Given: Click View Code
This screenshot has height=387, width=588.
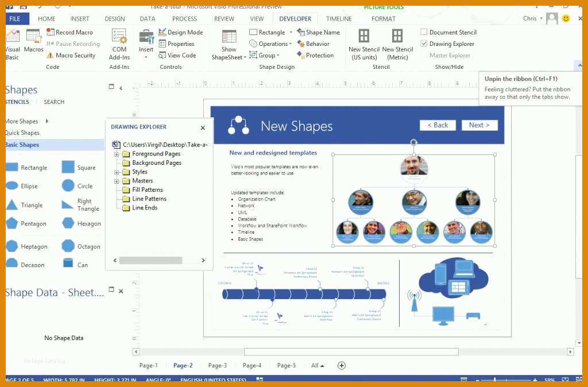Looking at the screenshot, I should pos(177,55).
